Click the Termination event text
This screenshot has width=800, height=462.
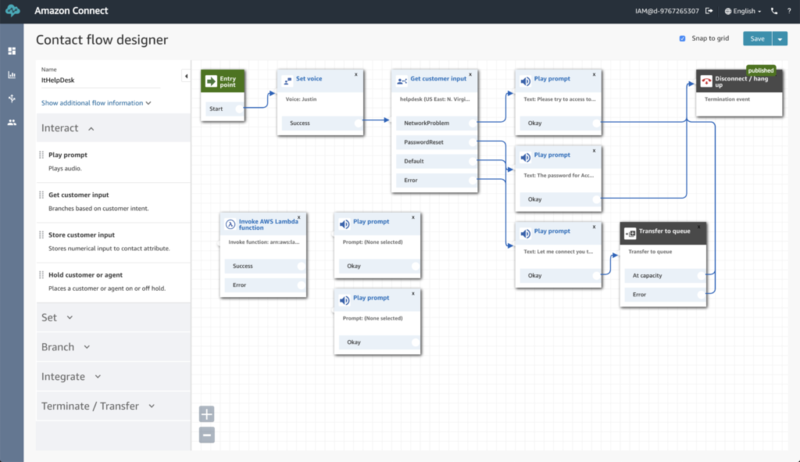click(x=727, y=99)
